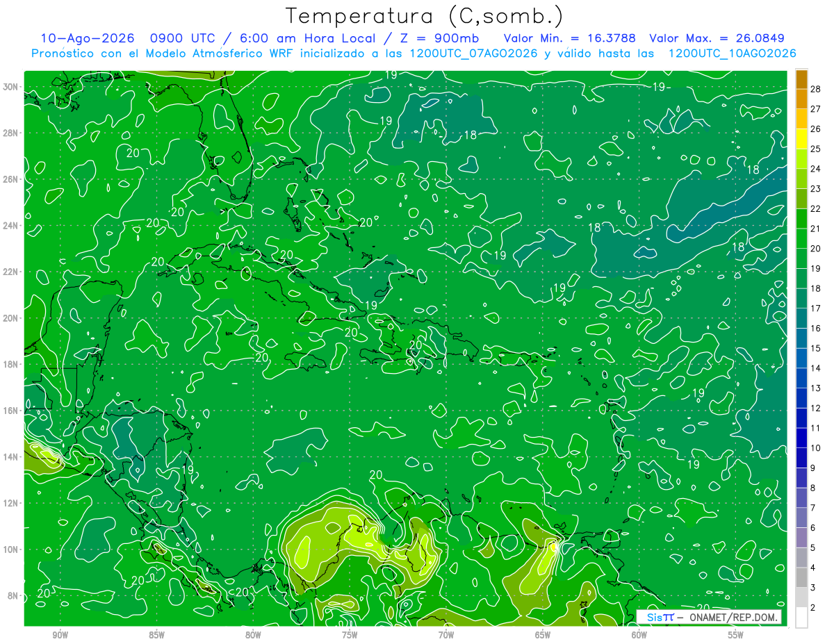Click the legend value label 25
The width and height of the screenshot is (834, 644).
pyautogui.click(x=815, y=149)
